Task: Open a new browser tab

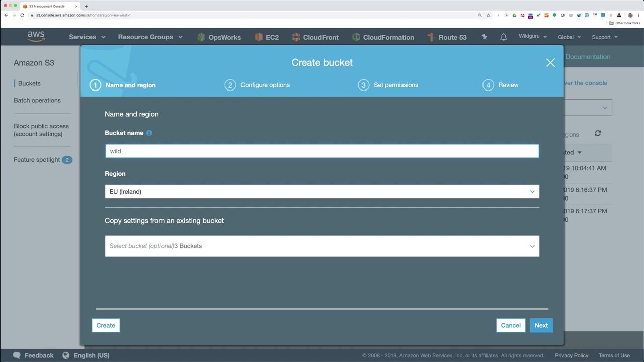Action: [86, 6]
